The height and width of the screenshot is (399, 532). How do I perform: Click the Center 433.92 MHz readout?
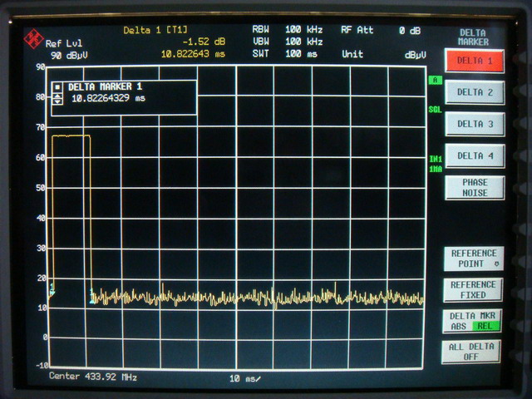point(93,377)
